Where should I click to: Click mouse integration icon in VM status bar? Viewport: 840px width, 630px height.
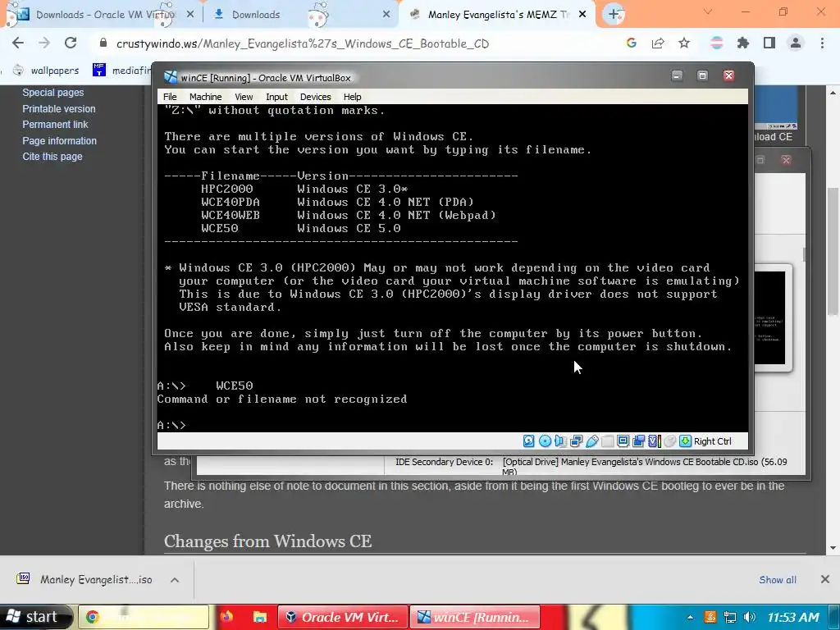pyautogui.click(x=669, y=441)
